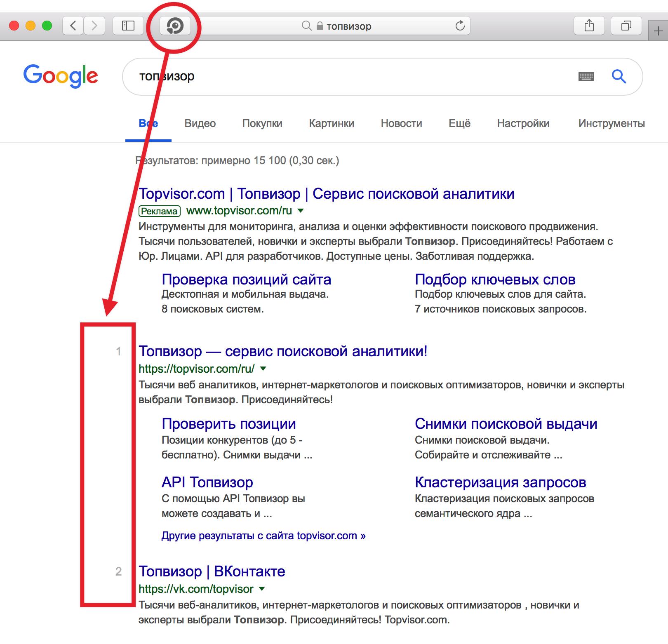Image resolution: width=668 pixels, height=644 pixels.
Task: Open the Share menu in Safari toolbar
Action: tap(589, 26)
